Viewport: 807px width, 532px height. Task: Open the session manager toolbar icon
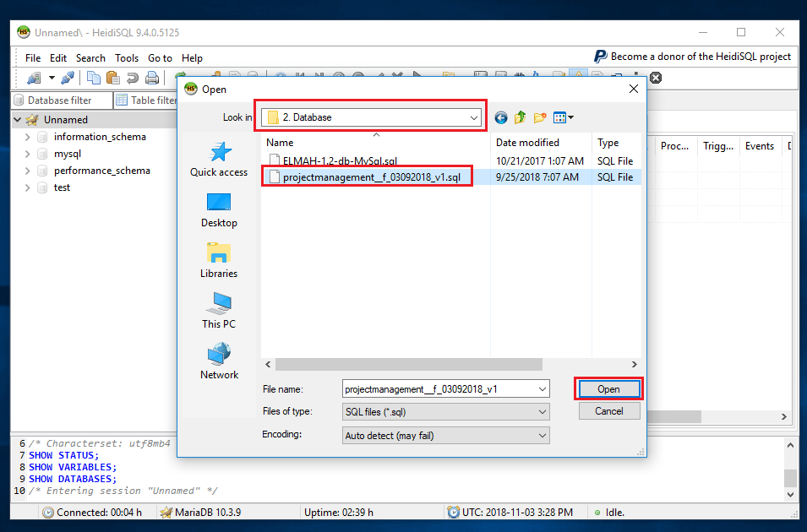(x=34, y=79)
